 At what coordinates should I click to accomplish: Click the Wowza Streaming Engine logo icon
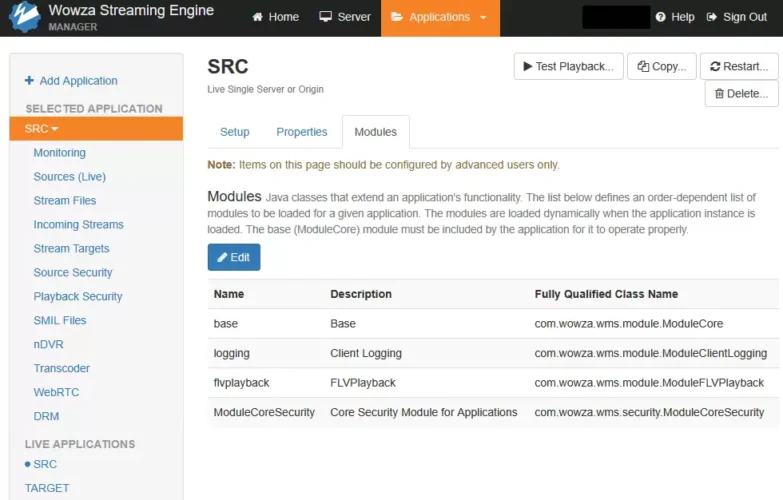tap(24, 17)
